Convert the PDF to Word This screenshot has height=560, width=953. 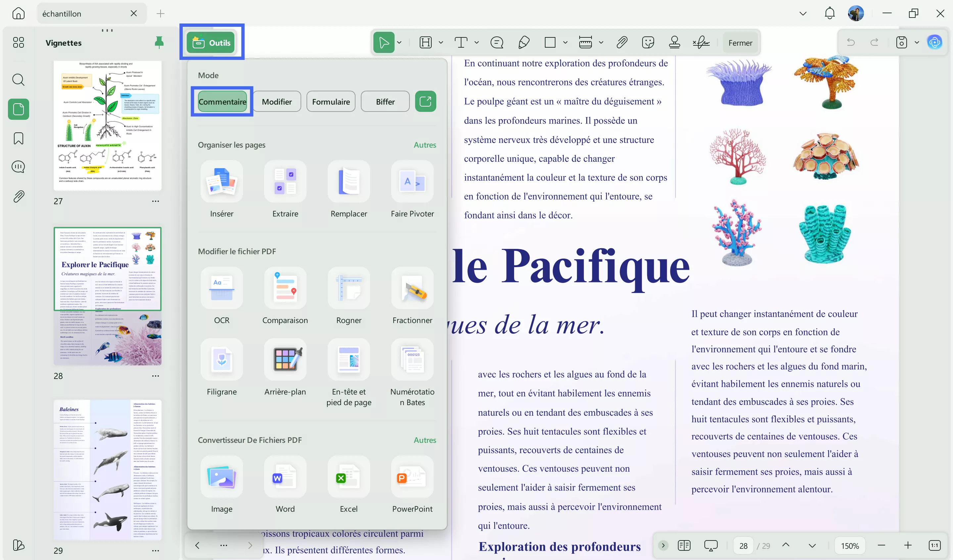(285, 484)
